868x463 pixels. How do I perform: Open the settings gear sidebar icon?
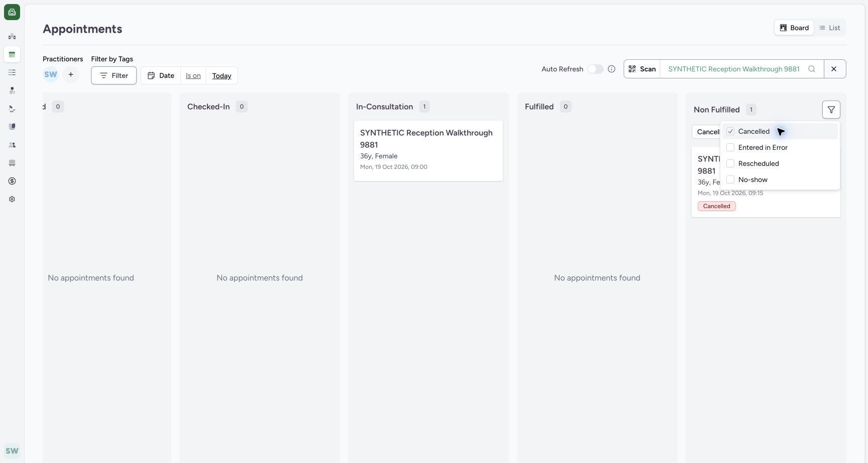[12, 199]
